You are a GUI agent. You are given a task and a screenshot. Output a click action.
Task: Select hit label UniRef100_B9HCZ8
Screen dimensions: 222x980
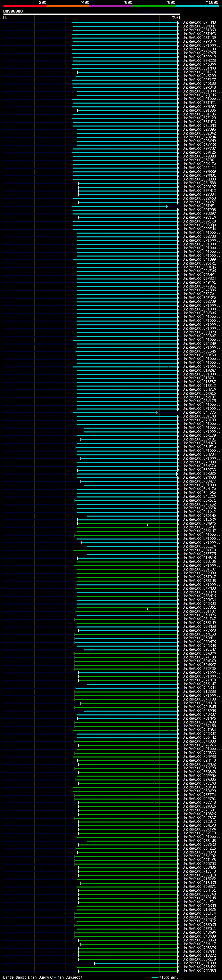[x=199, y=60]
